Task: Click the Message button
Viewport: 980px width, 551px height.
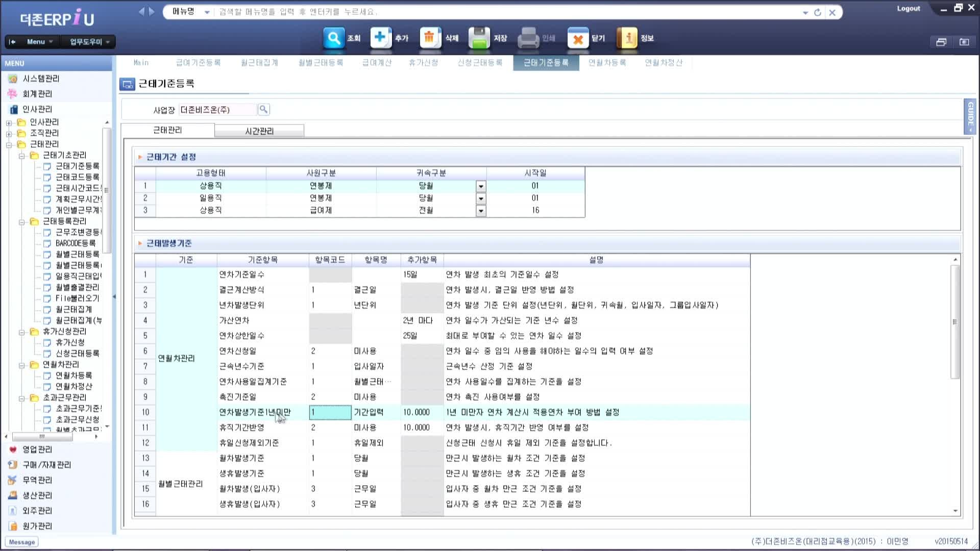Action: [x=22, y=542]
